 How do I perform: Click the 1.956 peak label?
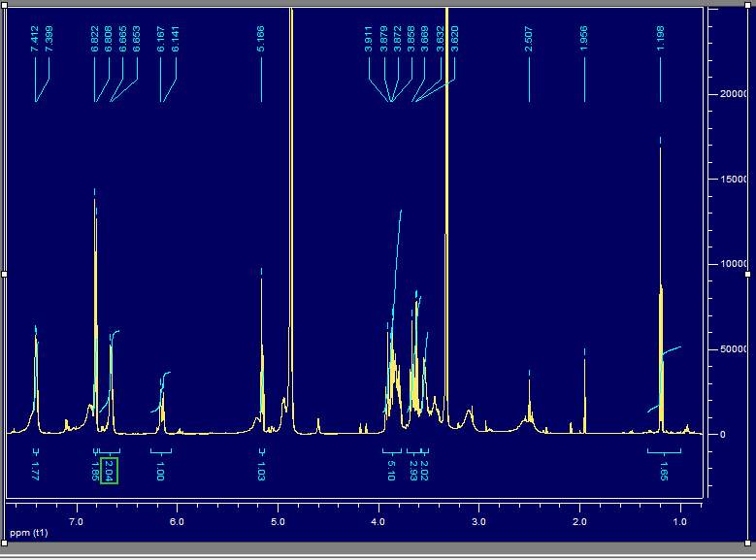click(x=584, y=40)
